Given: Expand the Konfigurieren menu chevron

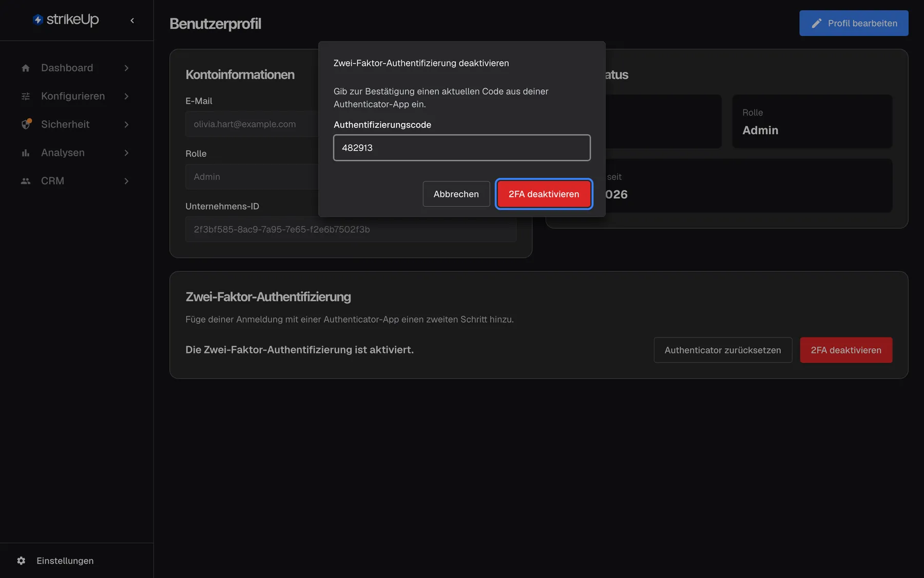Looking at the screenshot, I should 126,96.
